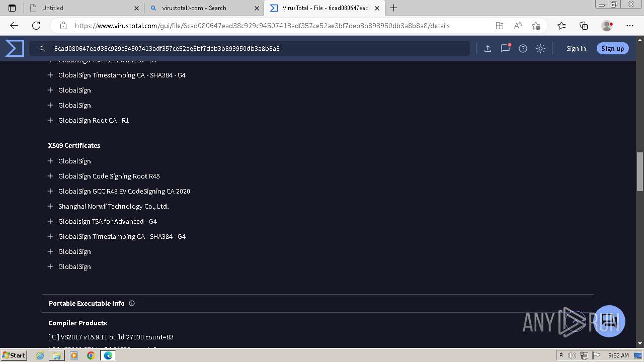Close the virustotal>com - Search tab
The width and height of the screenshot is (644, 362).
tap(257, 8)
